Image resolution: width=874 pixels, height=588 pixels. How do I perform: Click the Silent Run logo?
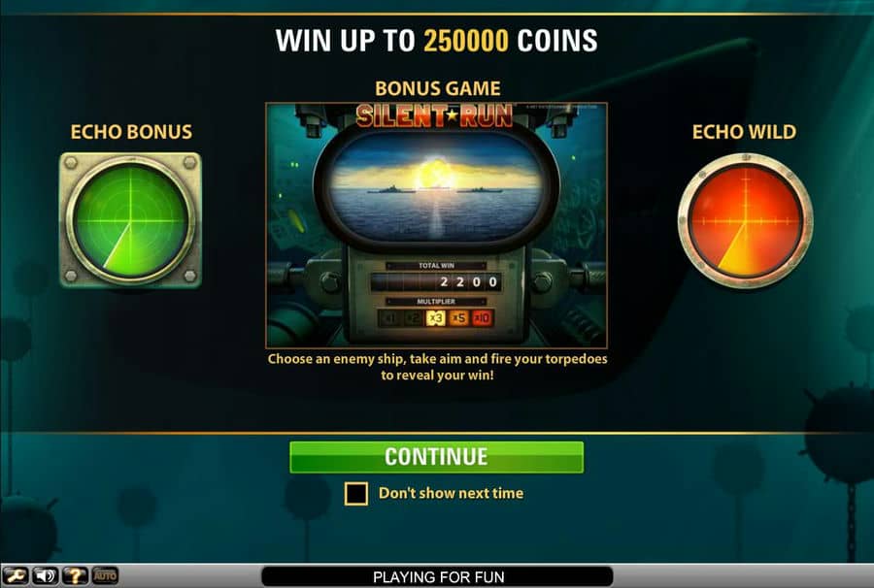tap(434, 115)
